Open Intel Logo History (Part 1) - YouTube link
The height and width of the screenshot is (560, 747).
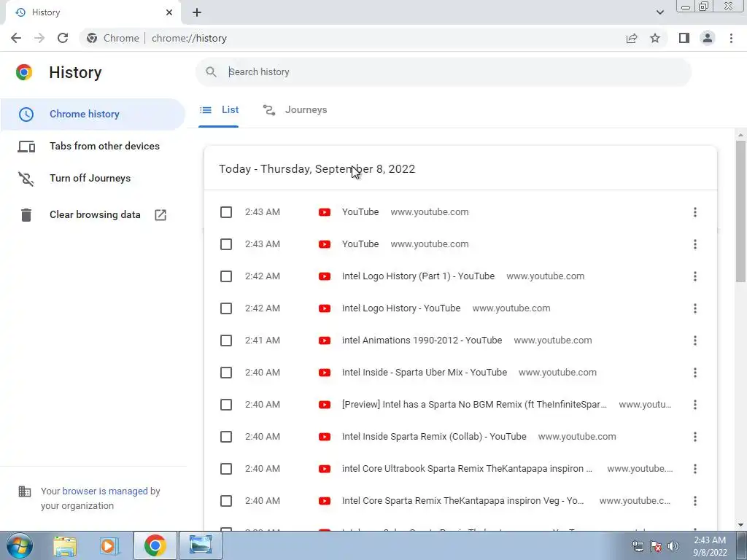tap(418, 276)
